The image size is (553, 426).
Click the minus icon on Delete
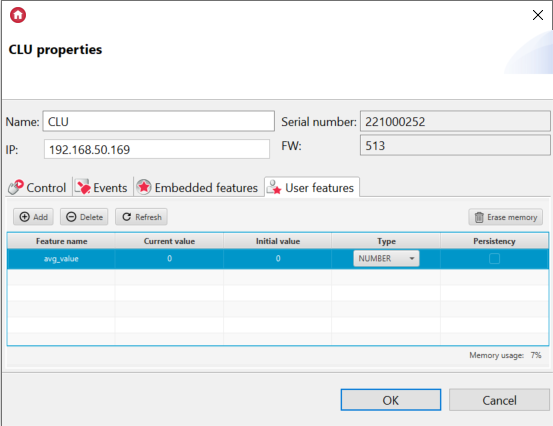[71, 217]
